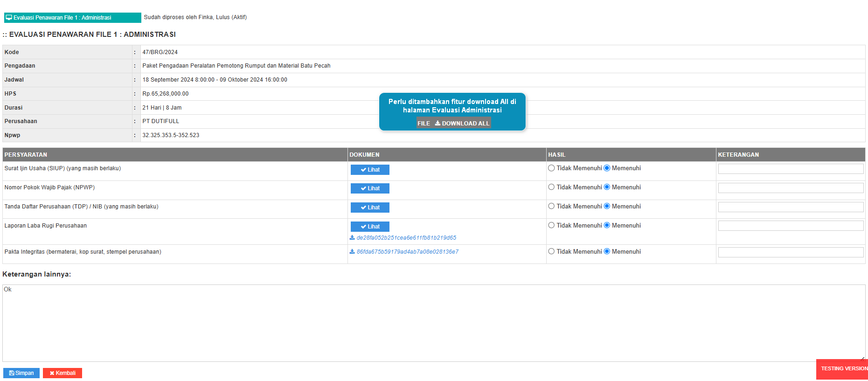The width and height of the screenshot is (868, 381).
Task: Go back using the Kembali button
Action: click(62, 373)
